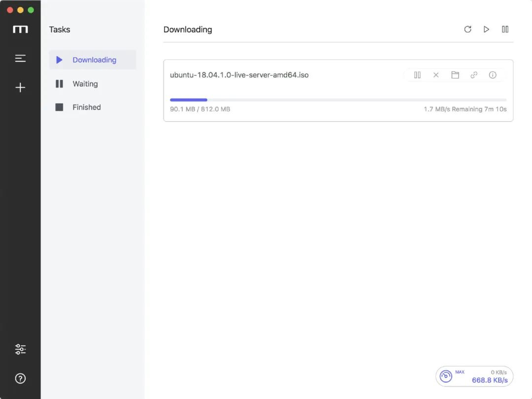Viewport: 532px width, 399px height.
Task: Pause all tasks in the header toolbar
Action: click(505, 30)
